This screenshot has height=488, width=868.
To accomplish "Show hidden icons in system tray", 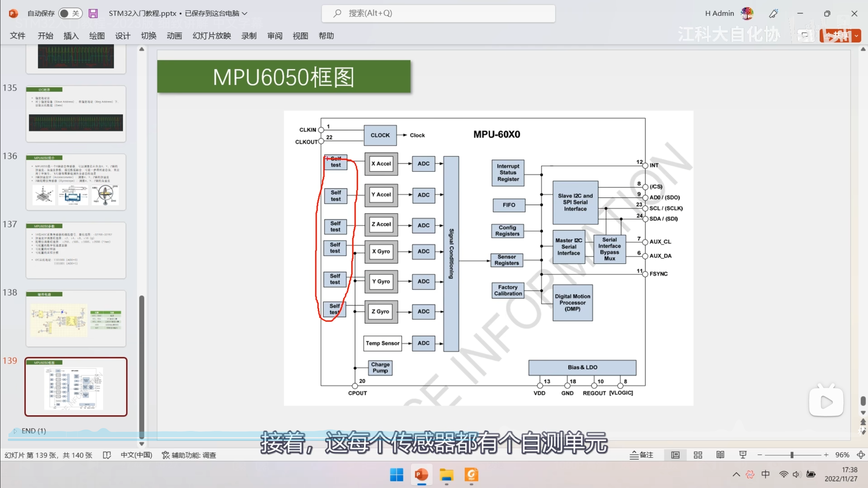I will coord(736,474).
